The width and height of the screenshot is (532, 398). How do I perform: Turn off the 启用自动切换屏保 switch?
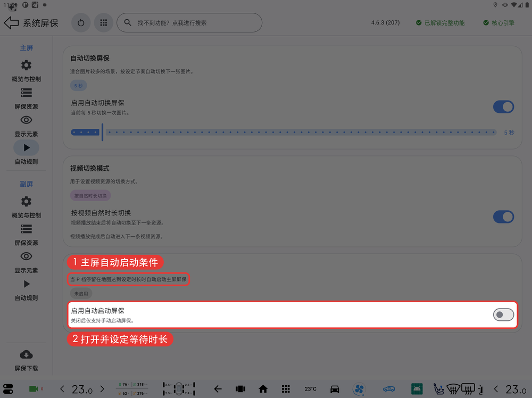coord(503,107)
